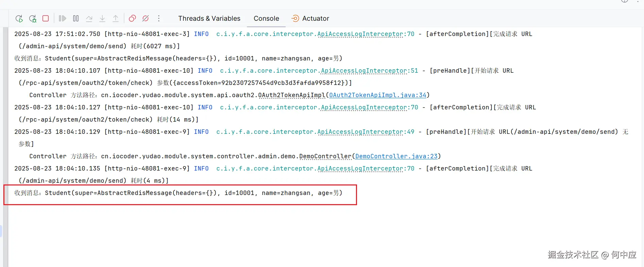View breakpoints via red circle icon
This screenshot has height=267, width=644.
132,18
